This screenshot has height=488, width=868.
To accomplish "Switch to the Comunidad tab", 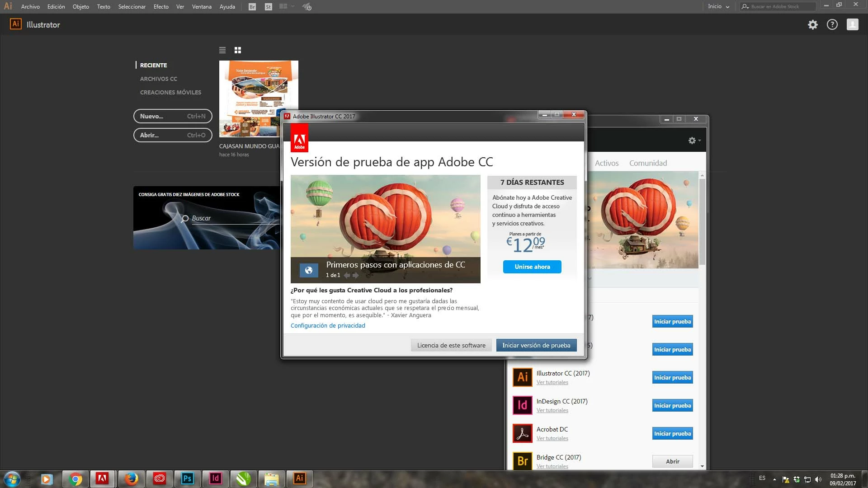I will pos(648,163).
